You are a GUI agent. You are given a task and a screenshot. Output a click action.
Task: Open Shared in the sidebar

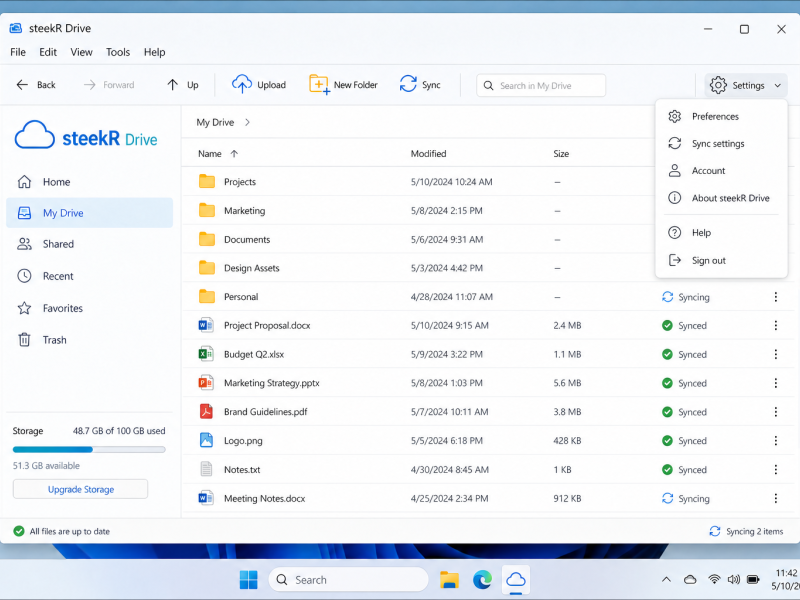coord(90,244)
